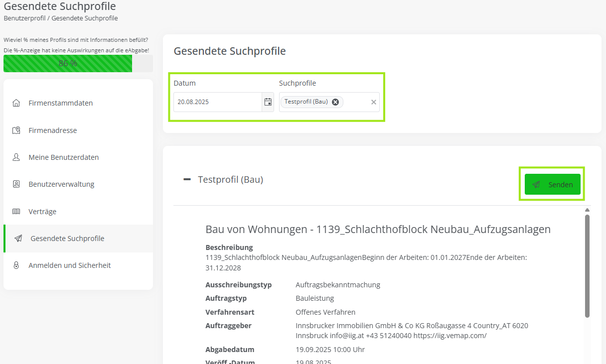606x364 pixels.
Task: Clear all selected Suchprofile with X
Action: (x=374, y=102)
